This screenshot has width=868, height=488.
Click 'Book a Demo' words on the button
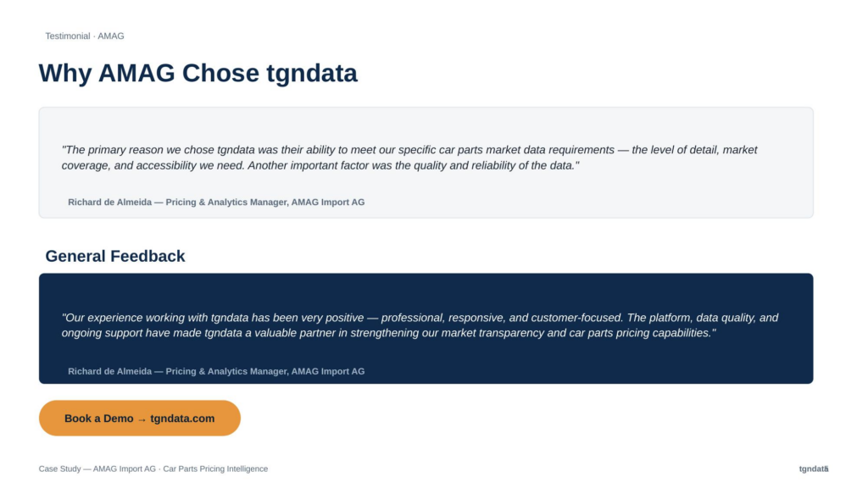[99, 419]
